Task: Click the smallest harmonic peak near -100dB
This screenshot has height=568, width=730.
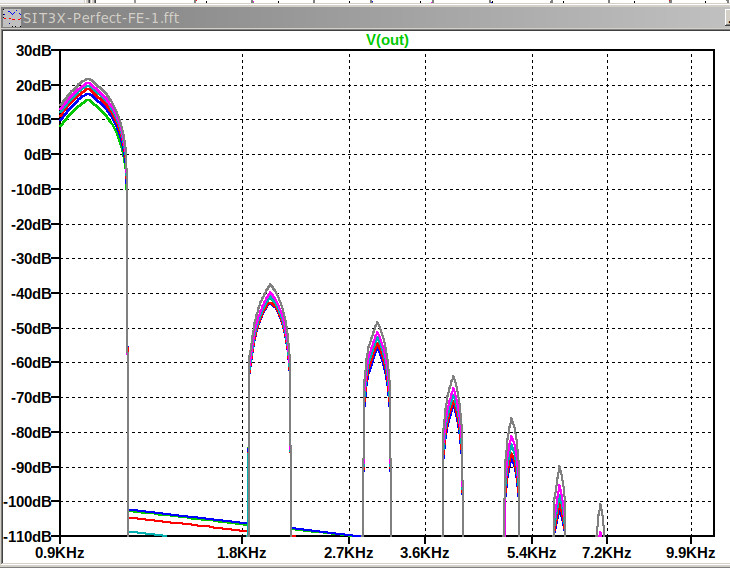Action: pyautogui.click(x=601, y=506)
